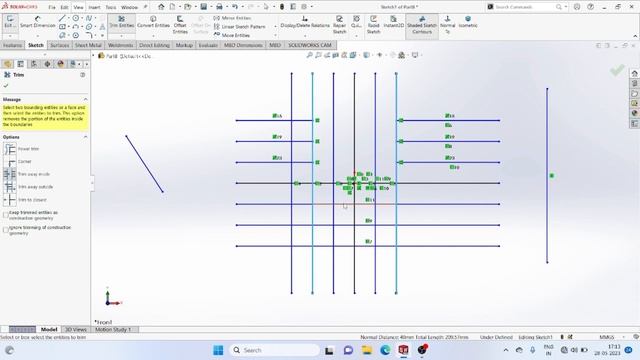Screen dimensions: 640x360
Task: Open the Search Commands dropdown arrow
Action: [x=565, y=7]
